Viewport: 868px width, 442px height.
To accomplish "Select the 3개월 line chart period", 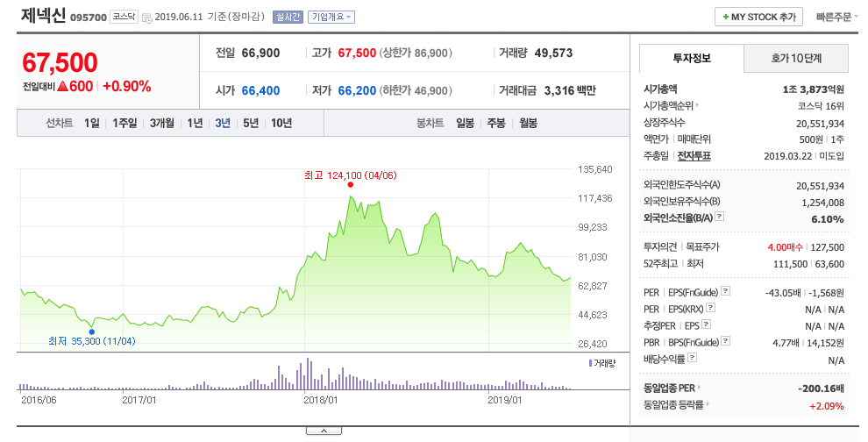I will [x=161, y=123].
